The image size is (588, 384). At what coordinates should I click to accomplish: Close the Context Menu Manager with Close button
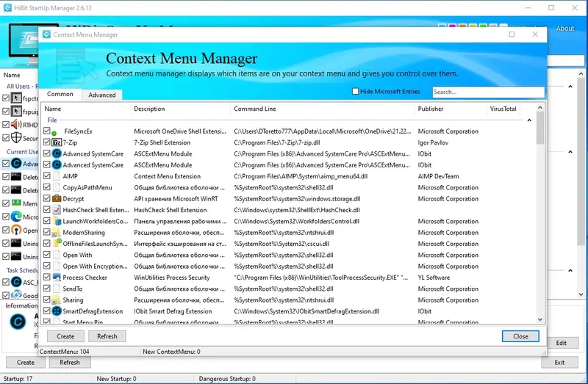[x=520, y=336]
